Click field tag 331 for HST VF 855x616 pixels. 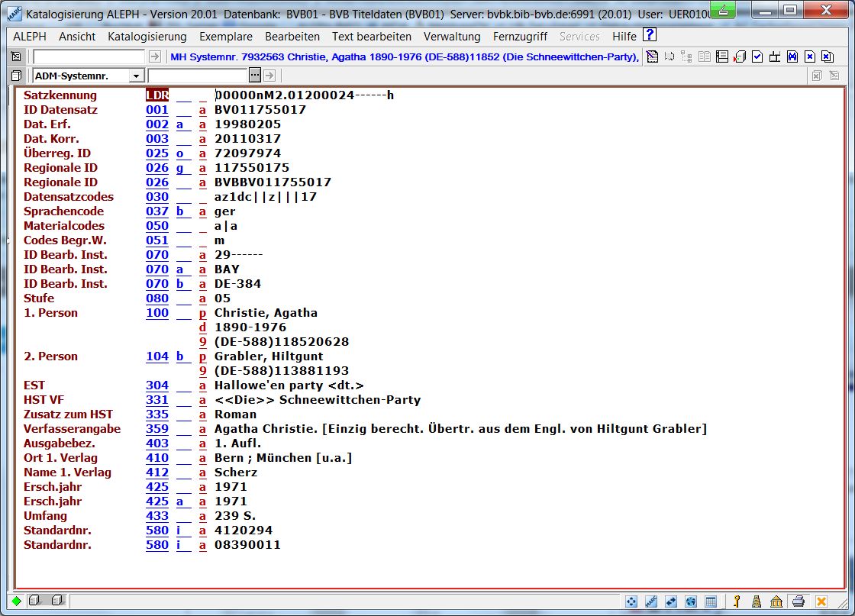point(157,400)
